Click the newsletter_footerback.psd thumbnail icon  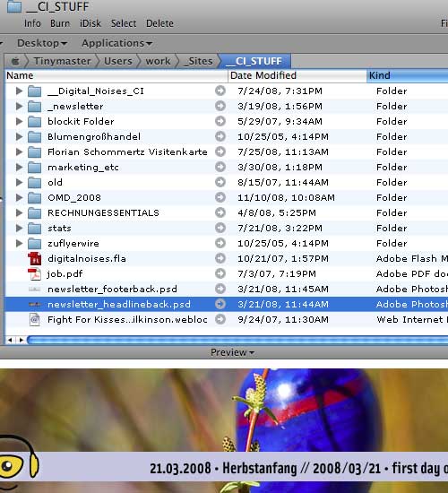(x=35, y=289)
